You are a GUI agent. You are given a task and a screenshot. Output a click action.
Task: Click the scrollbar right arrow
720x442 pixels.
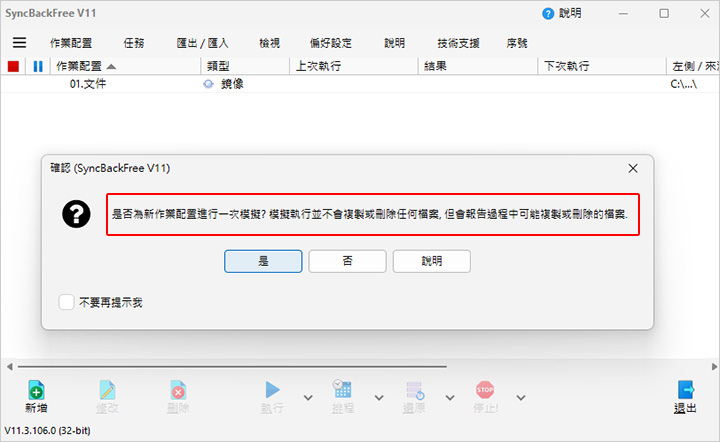tap(714, 367)
